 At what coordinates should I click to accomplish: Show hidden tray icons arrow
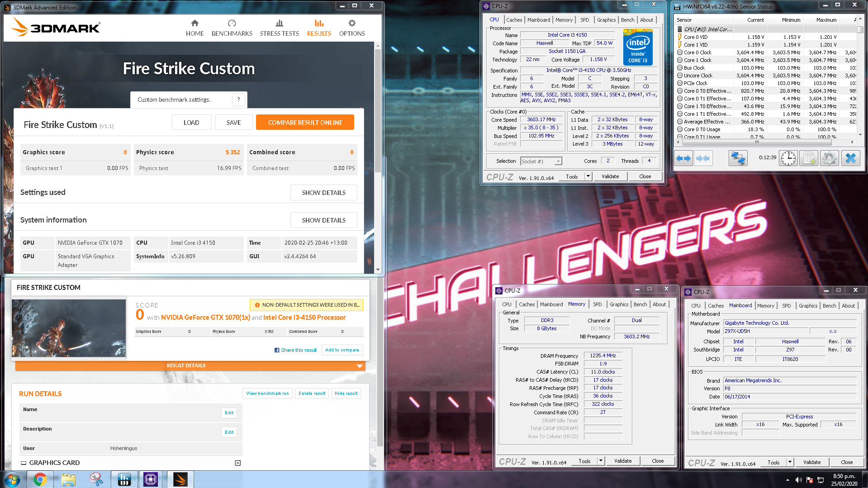tap(787, 480)
